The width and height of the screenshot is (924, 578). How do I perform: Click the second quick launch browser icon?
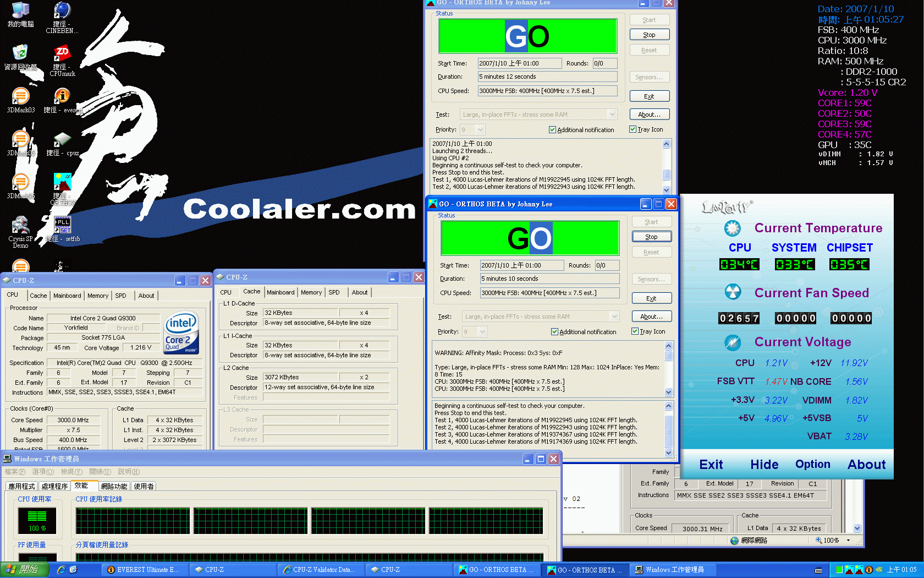tap(73, 570)
